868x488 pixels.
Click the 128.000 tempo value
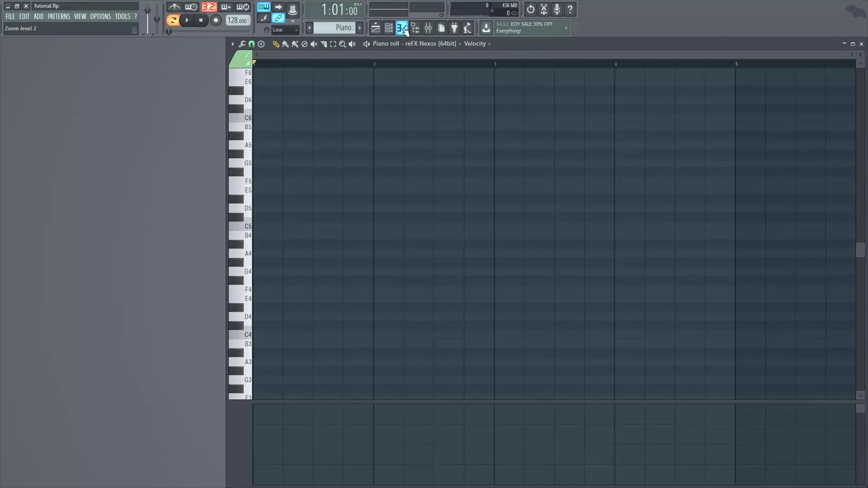[x=237, y=20]
